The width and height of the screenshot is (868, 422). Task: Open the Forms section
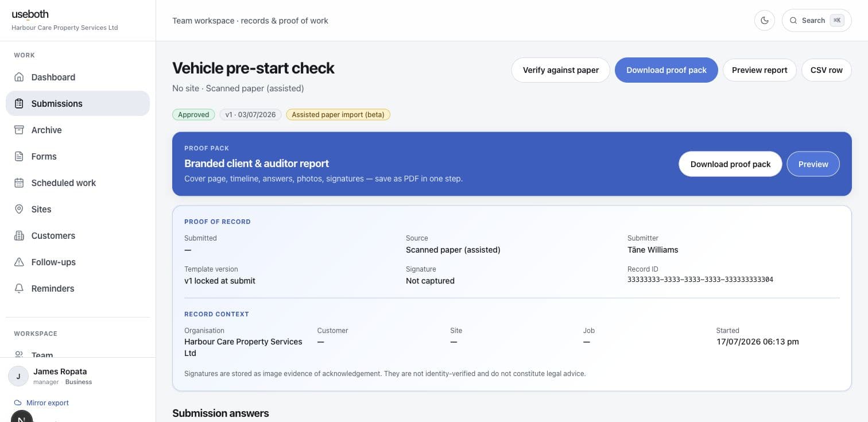[77, 156]
